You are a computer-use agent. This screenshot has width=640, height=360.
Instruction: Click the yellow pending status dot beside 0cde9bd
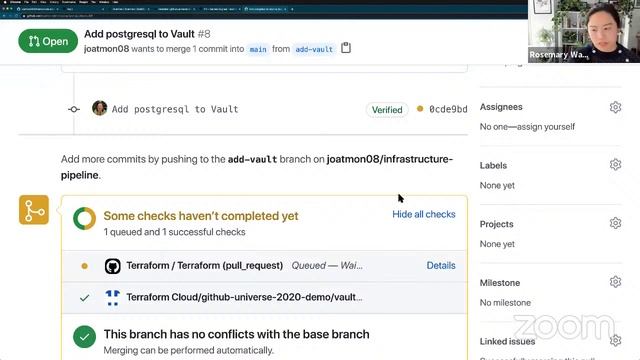pos(420,109)
